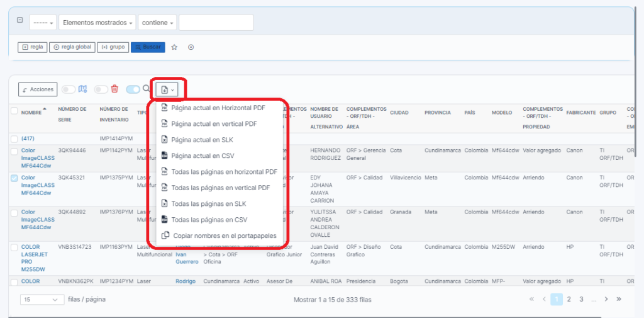The image size is (644, 318).
Task: Click the magnifying glass search icon
Action: [x=147, y=89]
